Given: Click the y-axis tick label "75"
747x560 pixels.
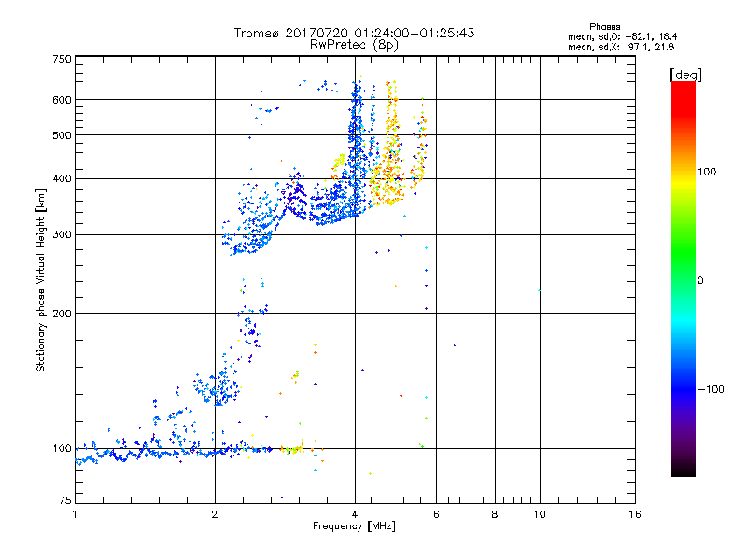Looking at the screenshot, I should [x=65, y=500].
